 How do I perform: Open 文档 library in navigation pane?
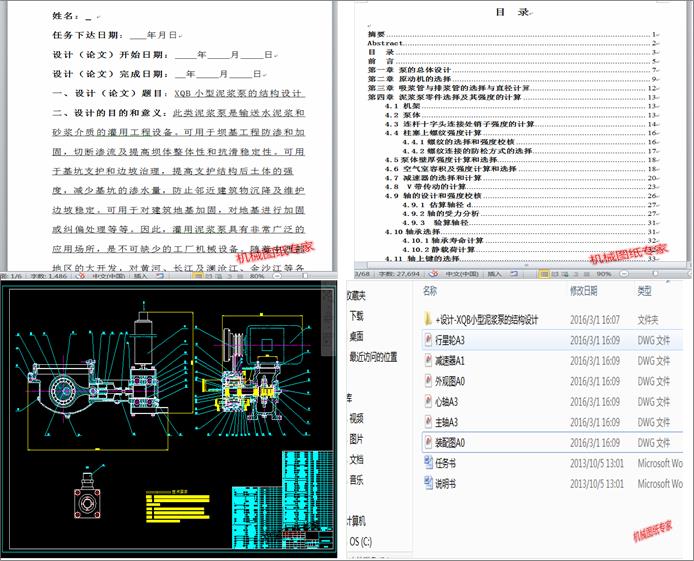tap(357, 459)
